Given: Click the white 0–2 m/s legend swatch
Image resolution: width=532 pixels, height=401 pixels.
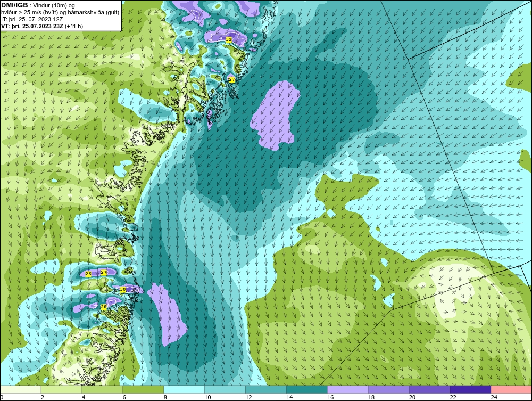Looking at the screenshot, I should (21, 389).
